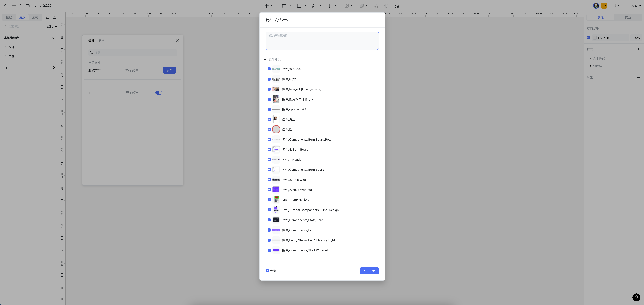
Task: Open 111 library details chevron
Action: tap(173, 92)
